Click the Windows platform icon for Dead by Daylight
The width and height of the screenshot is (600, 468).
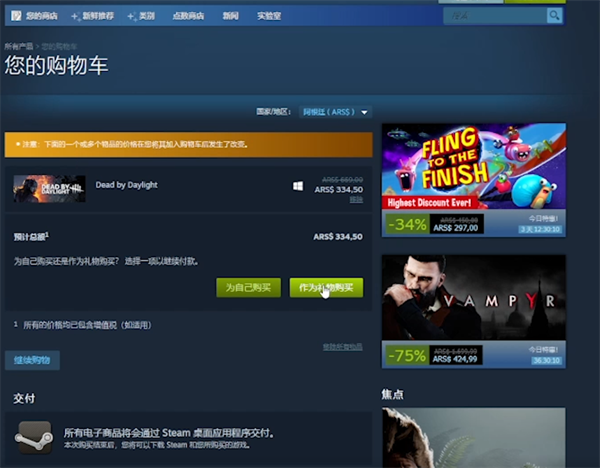(298, 186)
